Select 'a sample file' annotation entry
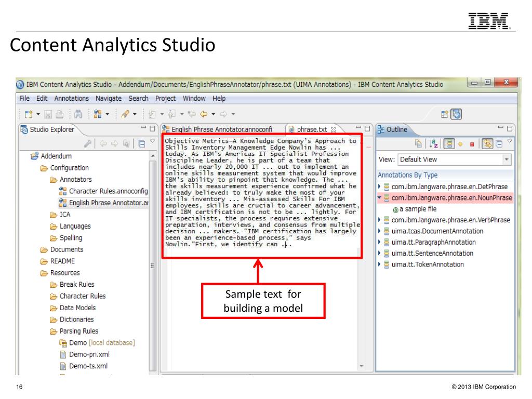This screenshot has height=399, width=532. [x=415, y=209]
